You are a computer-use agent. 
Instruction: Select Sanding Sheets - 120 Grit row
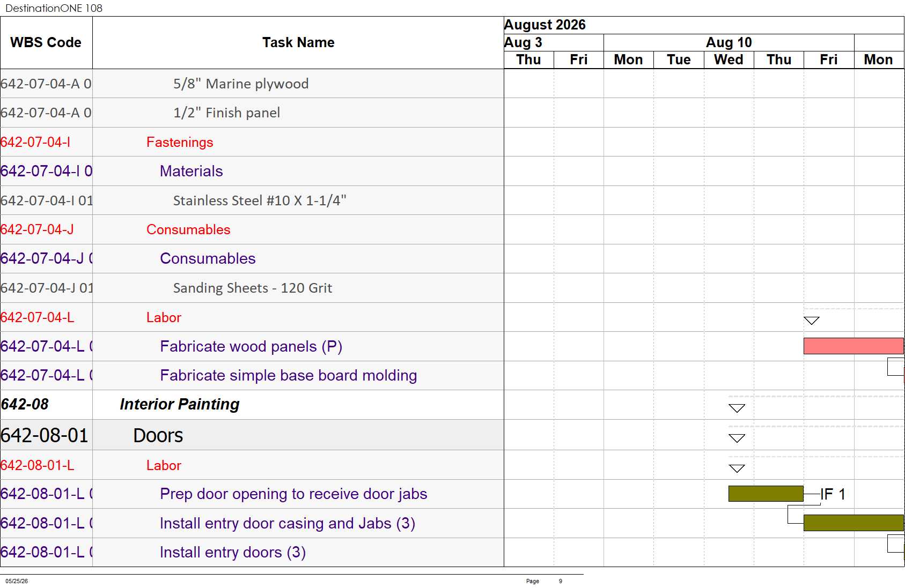pyautogui.click(x=252, y=288)
